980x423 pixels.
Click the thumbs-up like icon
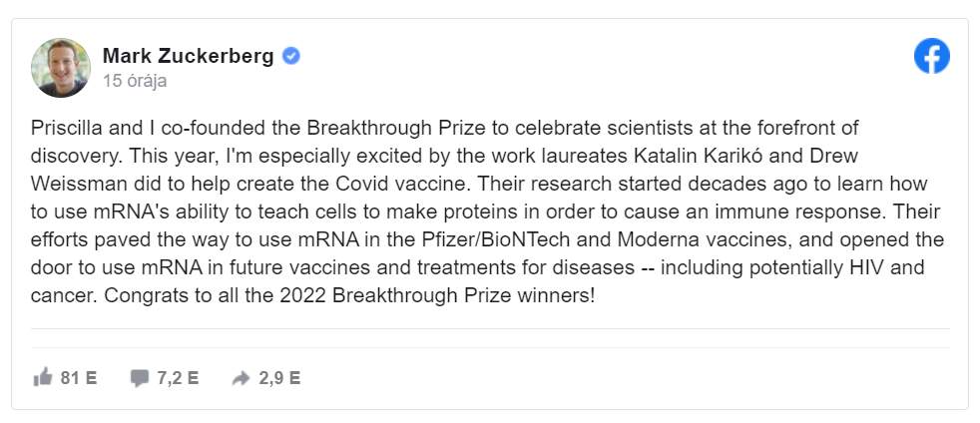pyautogui.click(x=43, y=377)
